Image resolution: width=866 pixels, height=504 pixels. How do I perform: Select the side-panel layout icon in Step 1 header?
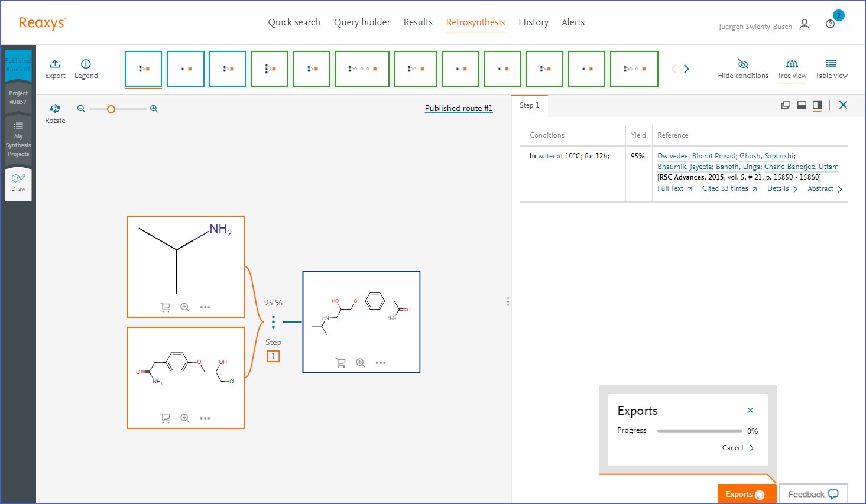coord(818,105)
